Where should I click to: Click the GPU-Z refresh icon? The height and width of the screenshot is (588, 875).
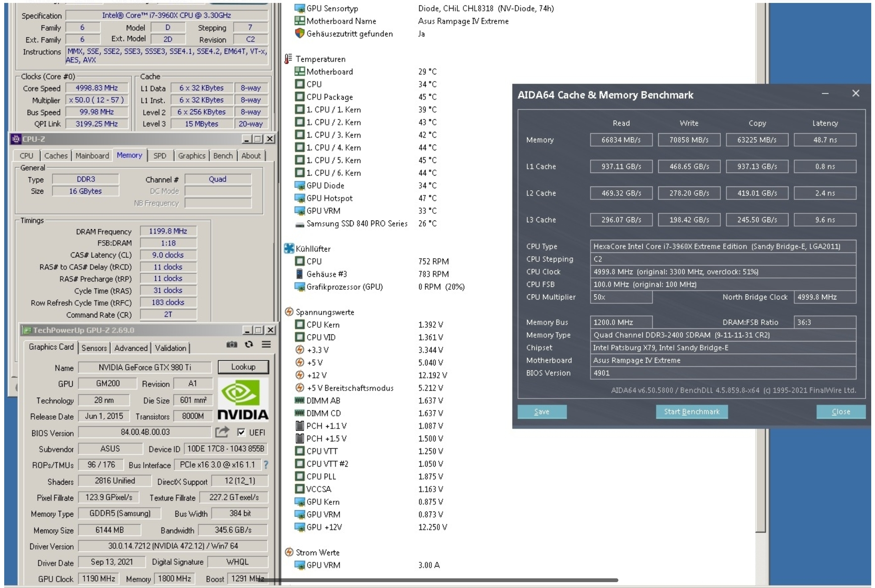point(249,345)
